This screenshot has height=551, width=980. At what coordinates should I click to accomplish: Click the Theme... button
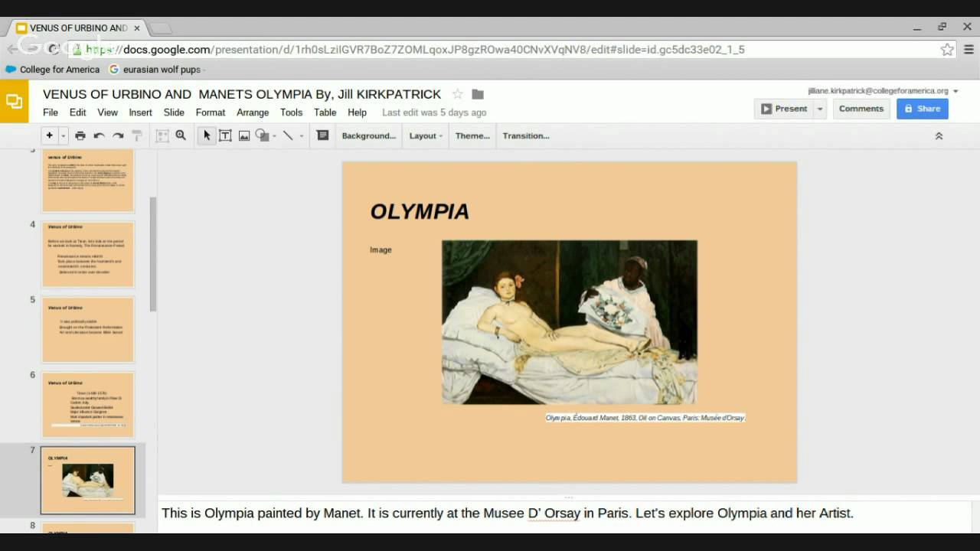coord(472,135)
